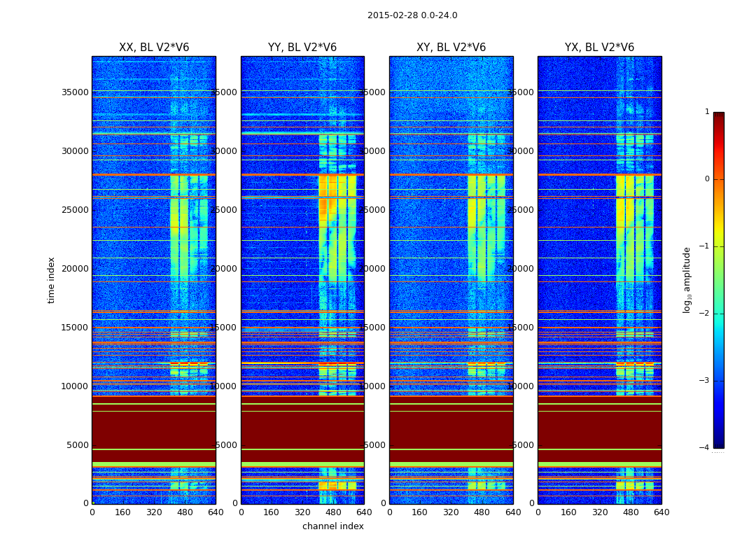Viewport: 735px width, 560px height.
Task: Click the 640 x-tick label under YY plot
Action: 364,512
